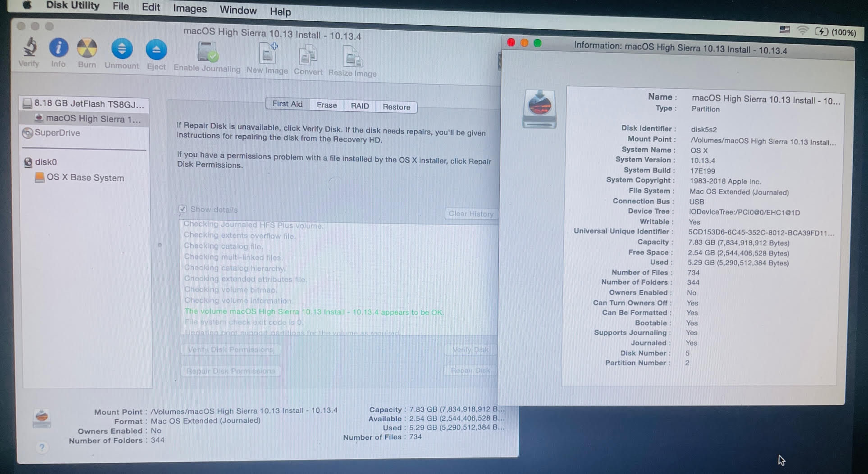Close the Information window
This screenshot has height=474, width=868.
pos(511,42)
